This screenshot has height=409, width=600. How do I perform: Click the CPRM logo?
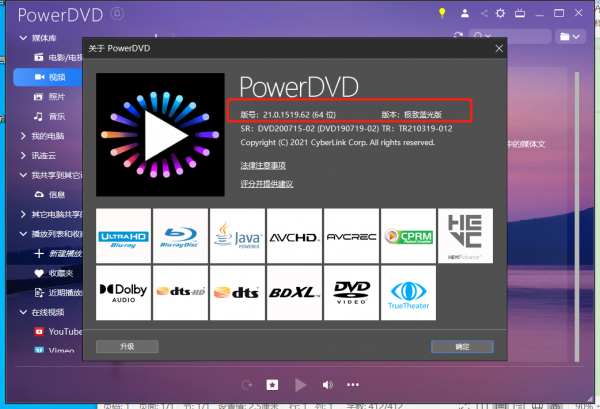tap(408, 236)
